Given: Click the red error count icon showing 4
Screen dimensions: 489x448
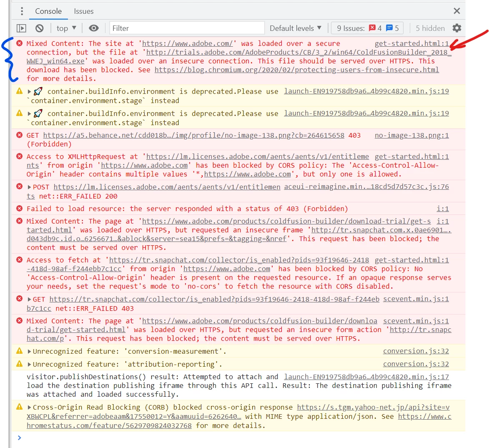Looking at the screenshot, I should (372, 28).
